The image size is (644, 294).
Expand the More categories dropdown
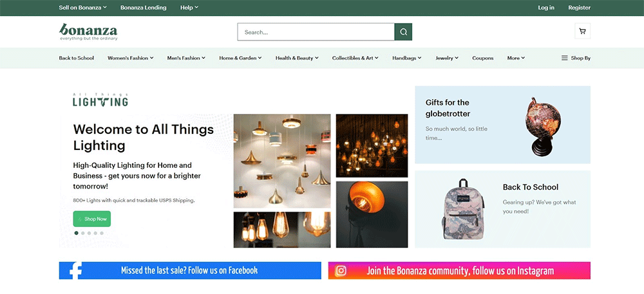515,58
